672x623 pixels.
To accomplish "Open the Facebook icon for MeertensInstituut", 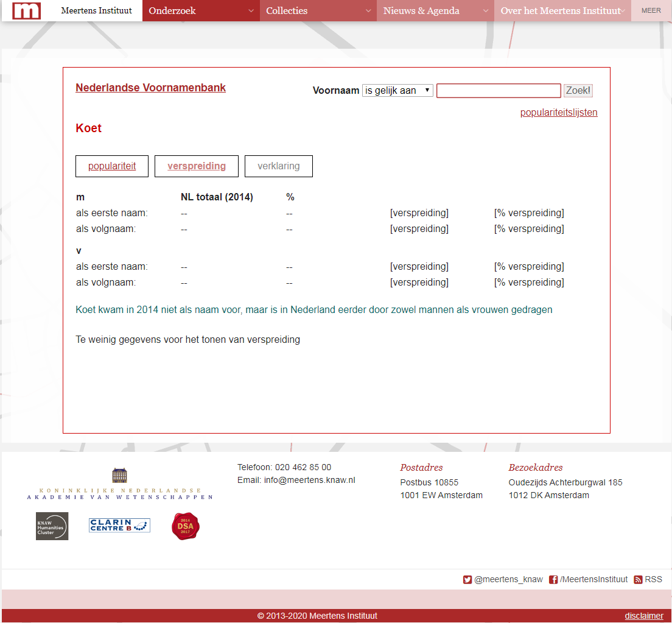I will point(553,580).
